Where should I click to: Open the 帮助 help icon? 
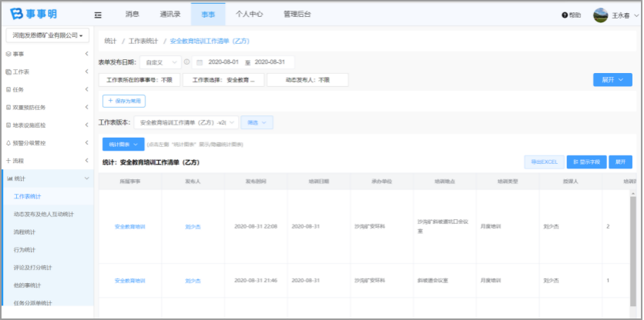pyautogui.click(x=565, y=15)
